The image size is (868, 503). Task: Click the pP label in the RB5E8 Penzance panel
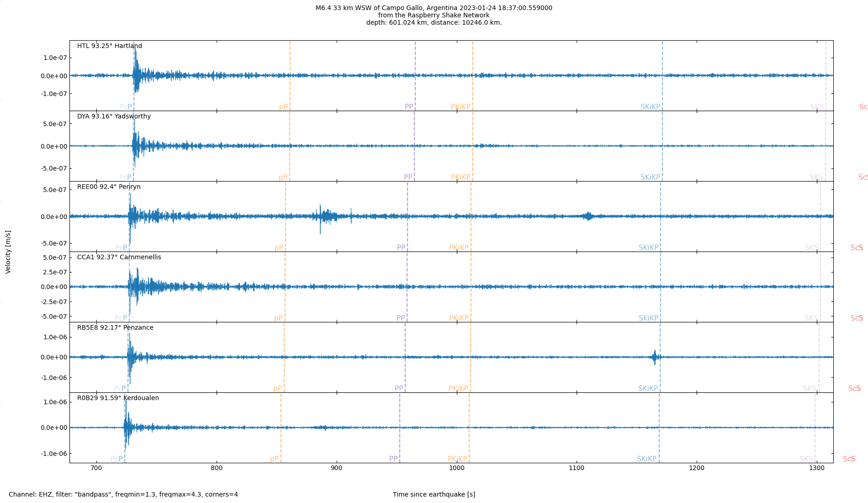(278, 389)
